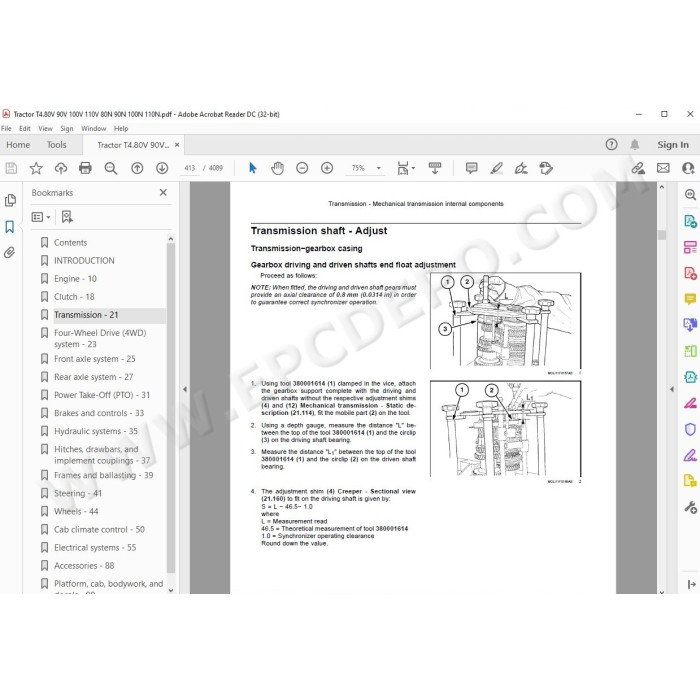
Task: Open Fill & Sign tool in right pane
Action: (x=690, y=455)
